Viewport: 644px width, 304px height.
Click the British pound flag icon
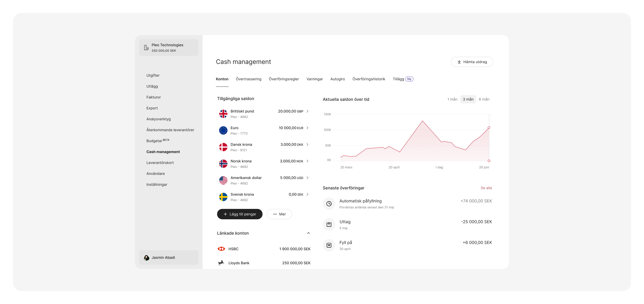point(223,114)
